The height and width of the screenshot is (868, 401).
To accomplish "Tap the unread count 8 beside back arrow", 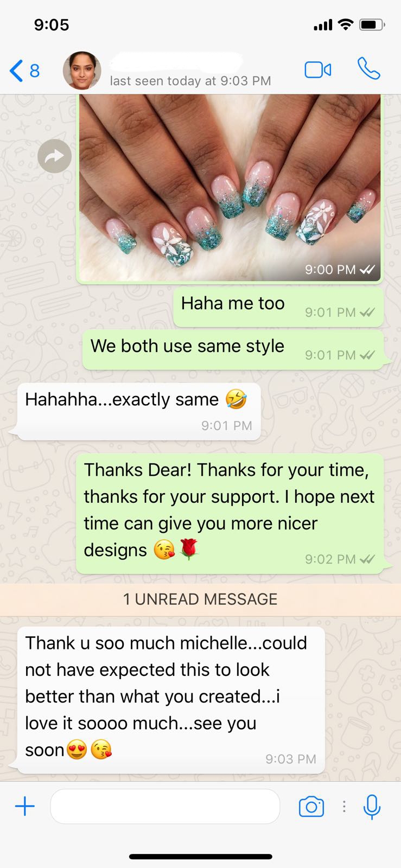I will pyautogui.click(x=35, y=71).
